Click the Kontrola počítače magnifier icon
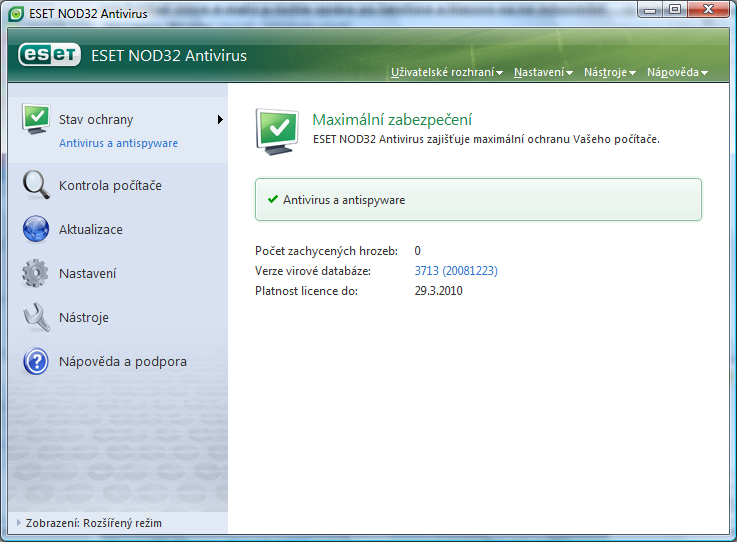Image resolution: width=737 pixels, height=542 pixels. click(x=36, y=185)
